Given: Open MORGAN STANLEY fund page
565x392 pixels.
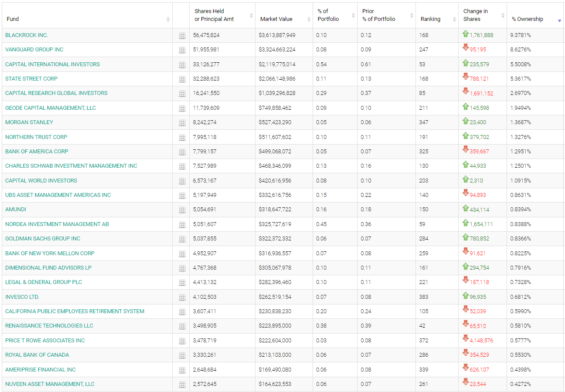Looking at the screenshot, I should click(x=29, y=122).
